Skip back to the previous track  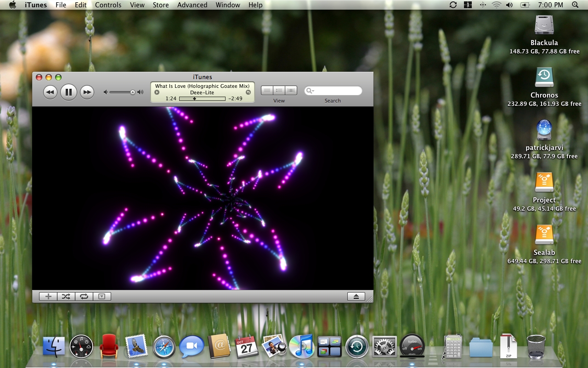coord(50,92)
